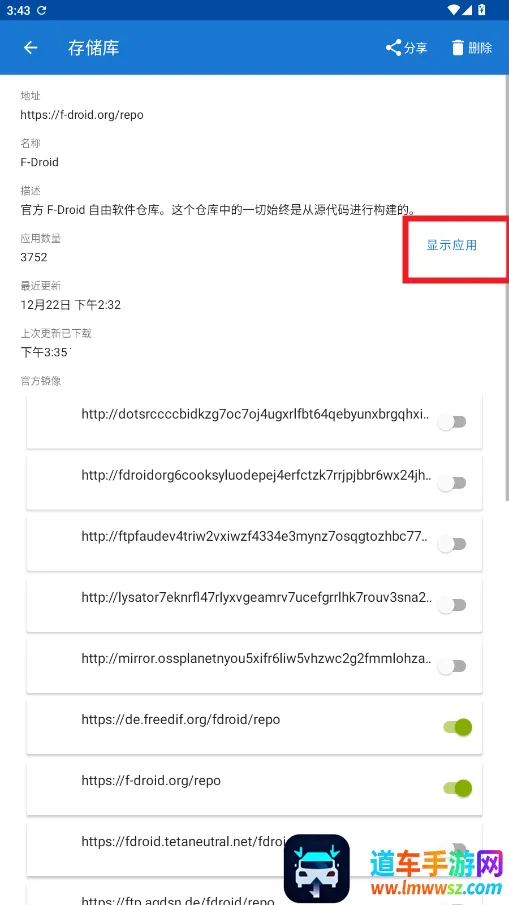This screenshot has height=905, width=509.
Task: Click 显示应用 link
Action: tap(452, 245)
